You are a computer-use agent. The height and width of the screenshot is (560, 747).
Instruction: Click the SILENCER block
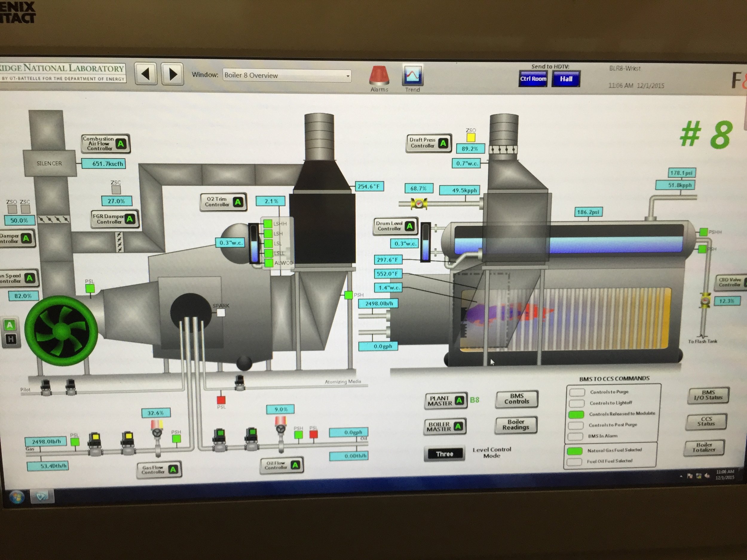coord(50,163)
